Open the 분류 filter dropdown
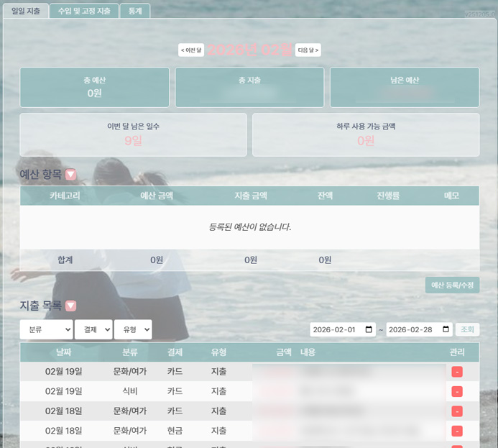Image resolution: width=498 pixels, height=448 pixels. click(47, 329)
